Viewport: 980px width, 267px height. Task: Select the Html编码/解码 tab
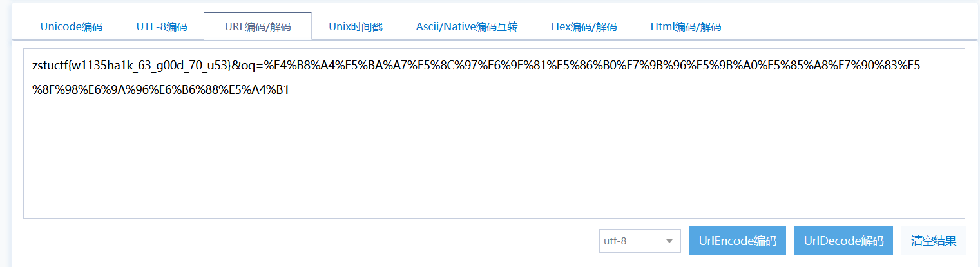coord(686,26)
